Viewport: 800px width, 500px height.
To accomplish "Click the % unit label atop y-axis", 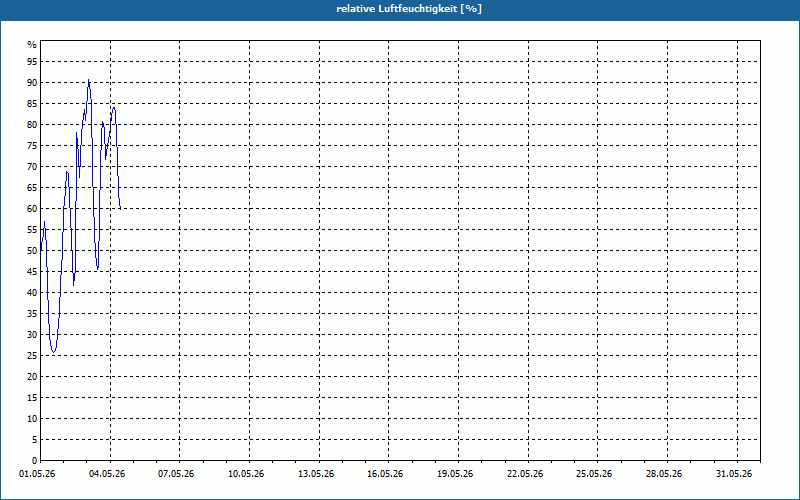I will (32, 45).
